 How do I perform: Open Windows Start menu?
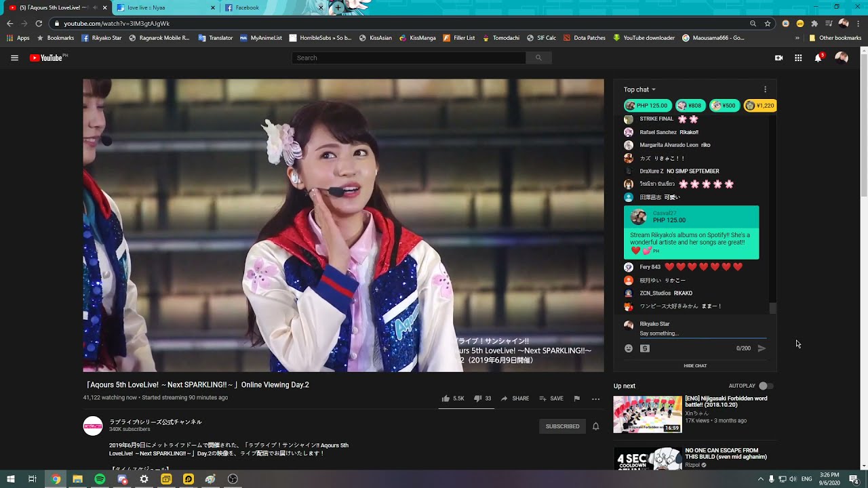(11, 479)
